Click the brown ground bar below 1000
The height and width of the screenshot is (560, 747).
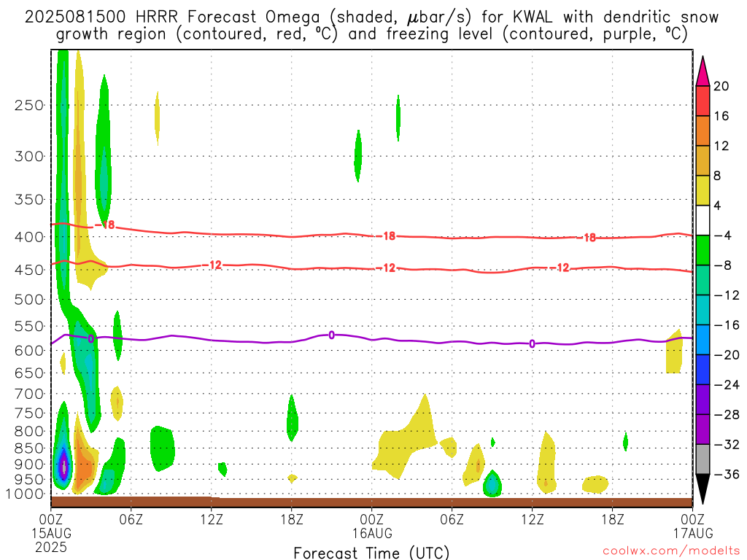pos(371,502)
